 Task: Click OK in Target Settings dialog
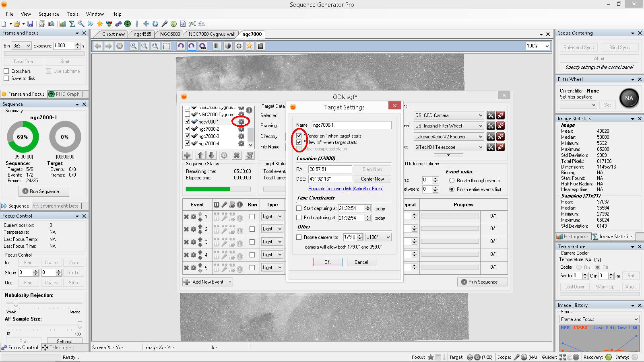point(328,262)
